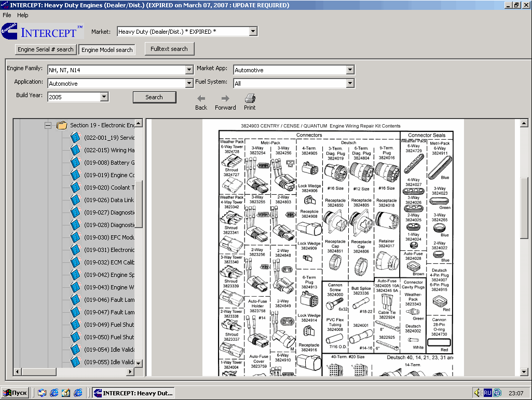
Task: Click the book icon beside (019-008) Battery
Action: click(x=76, y=163)
